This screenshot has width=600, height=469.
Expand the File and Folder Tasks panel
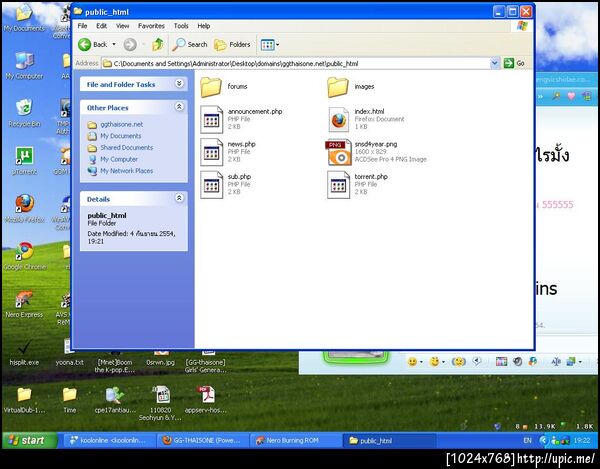pyautogui.click(x=179, y=83)
